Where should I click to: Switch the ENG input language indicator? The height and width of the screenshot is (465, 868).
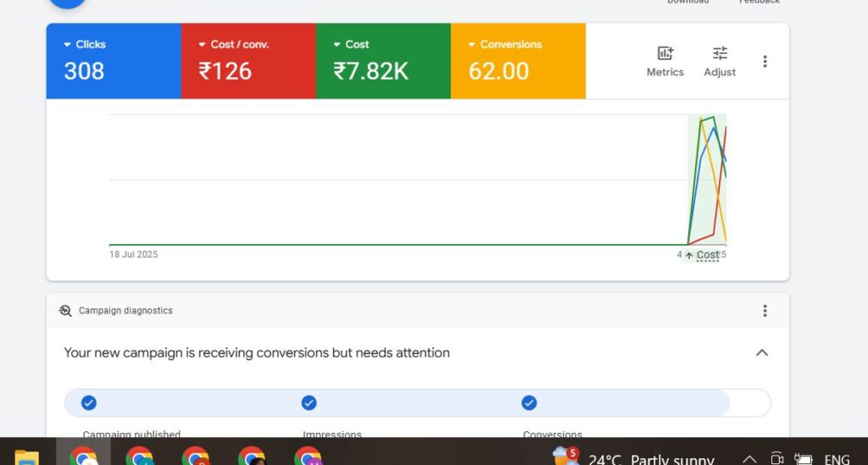pos(837,459)
